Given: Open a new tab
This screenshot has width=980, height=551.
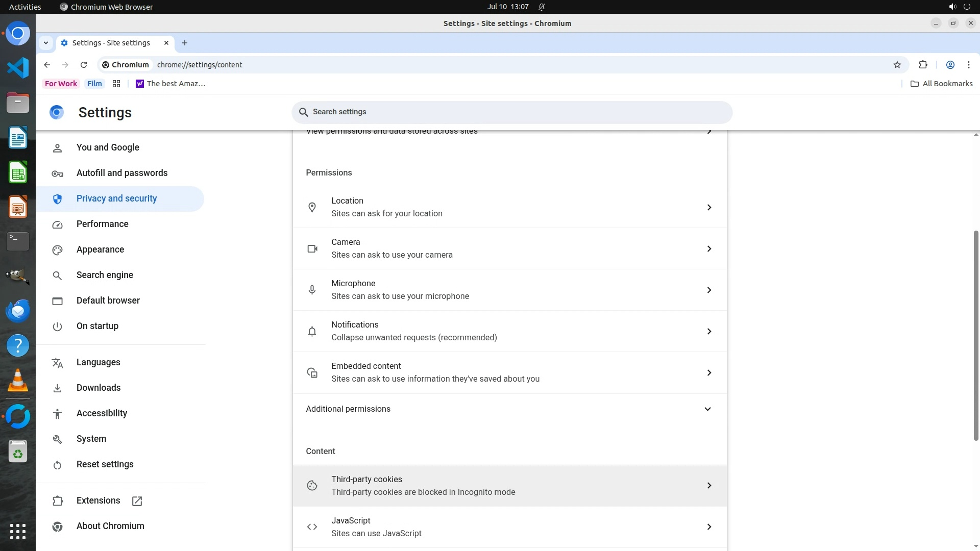Looking at the screenshot, I should pos(185,43).
